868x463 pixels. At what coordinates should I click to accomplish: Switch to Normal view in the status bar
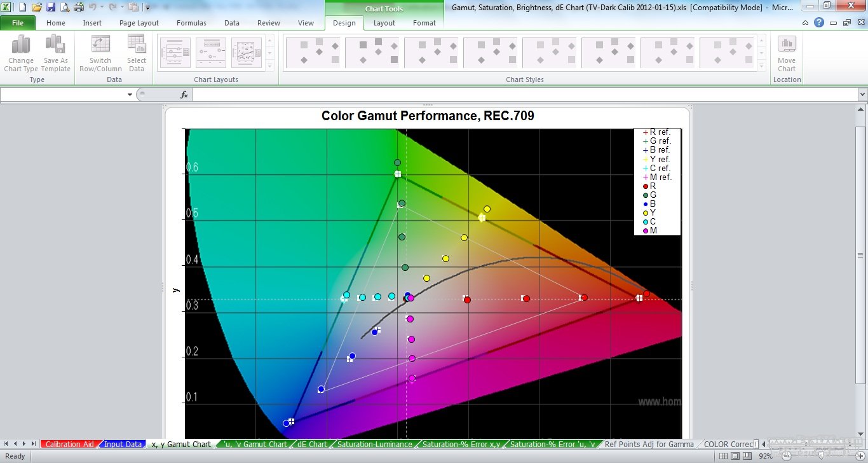pos(723,456)
